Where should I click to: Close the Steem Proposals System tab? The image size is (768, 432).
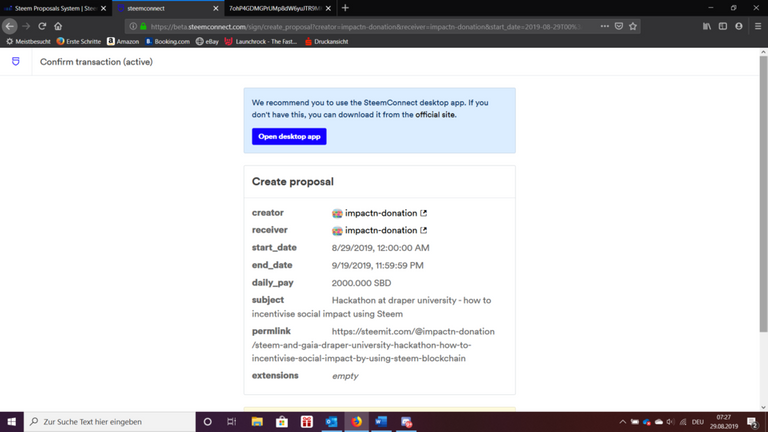coord(103,8)
